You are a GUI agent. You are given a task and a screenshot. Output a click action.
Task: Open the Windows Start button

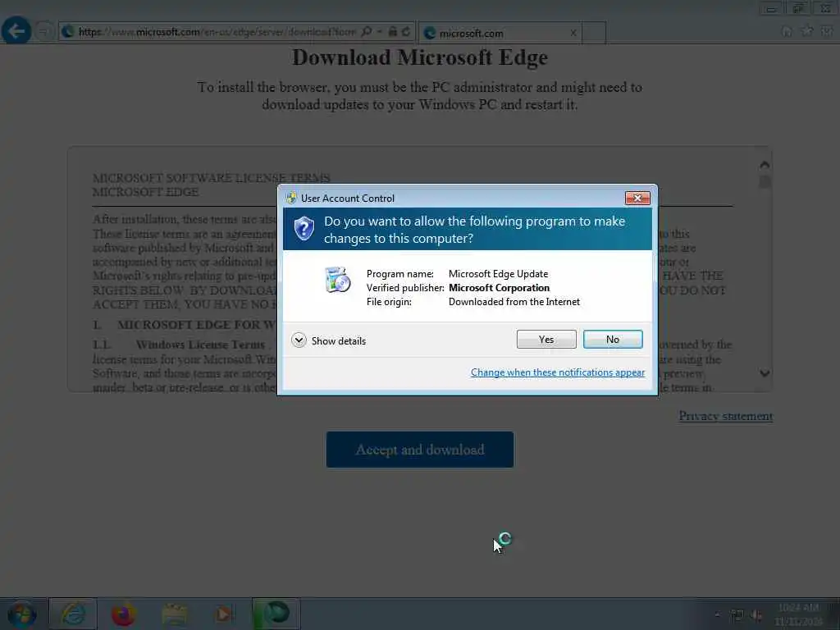[22, 614]
